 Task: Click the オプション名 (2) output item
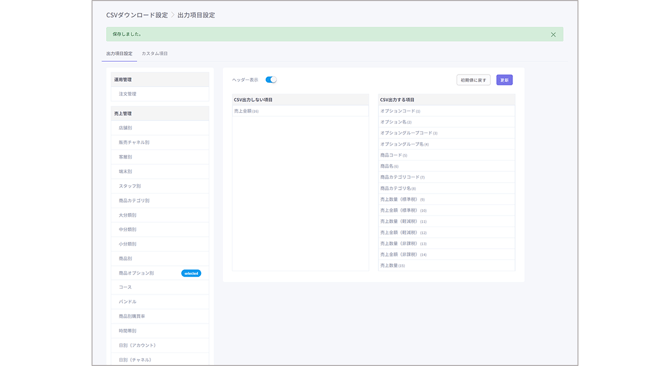[447, 122]
